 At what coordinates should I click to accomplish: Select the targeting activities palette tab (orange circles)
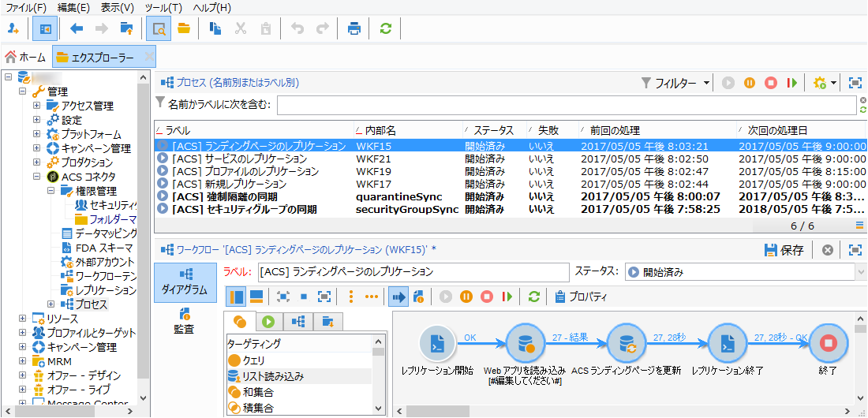[x=240, y=321]
